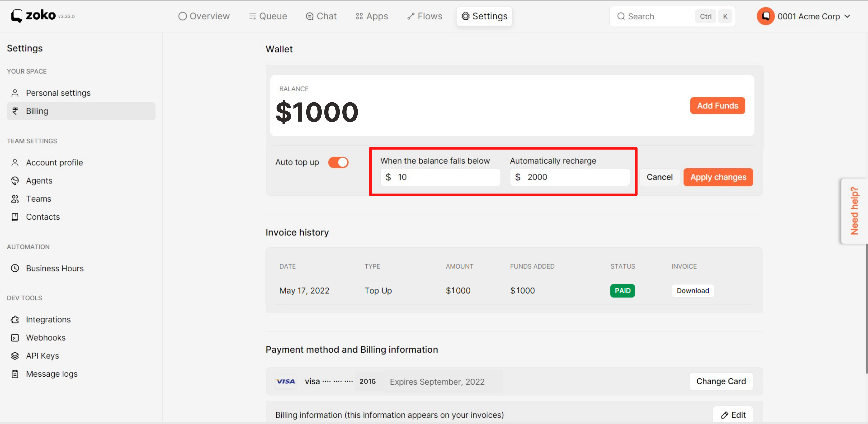
Task: Focus the Search box in header
Action: 672,16
